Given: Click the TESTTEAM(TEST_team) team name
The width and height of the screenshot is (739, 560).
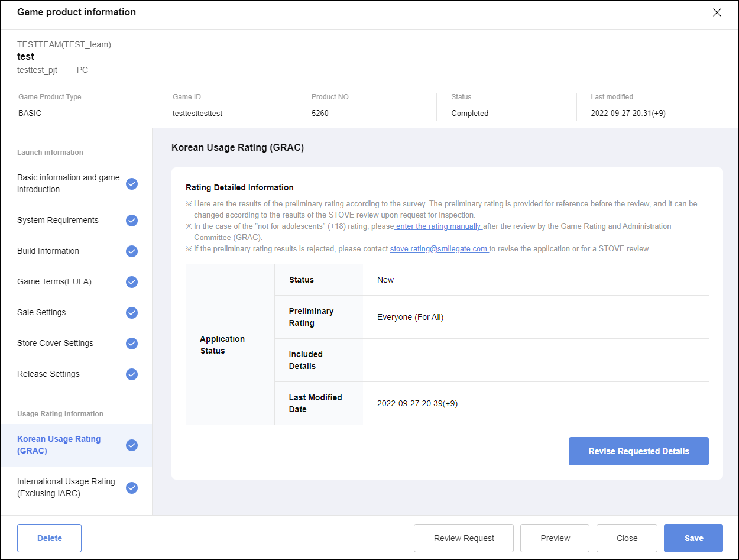Looking at the screenshot, I should point(64,44).
